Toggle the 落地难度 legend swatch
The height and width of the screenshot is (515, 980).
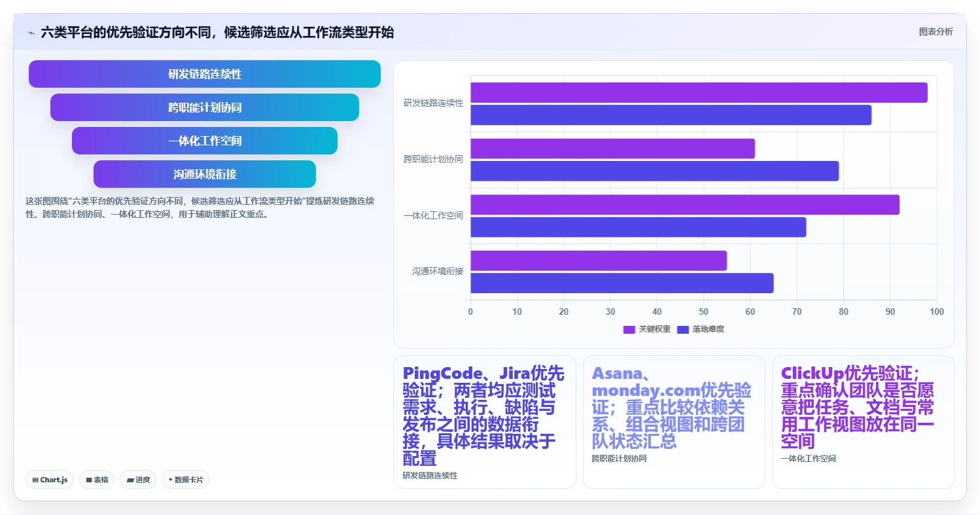tap(683, 329)
